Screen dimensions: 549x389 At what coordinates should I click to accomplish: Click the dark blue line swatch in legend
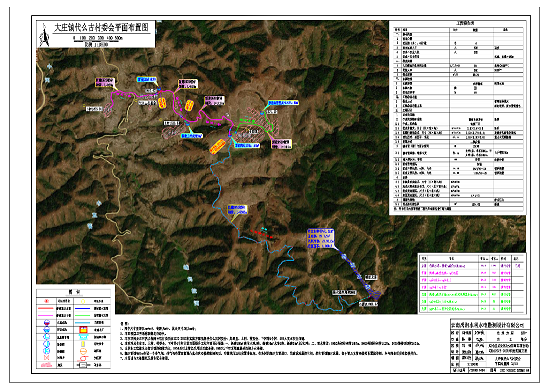click(83, 308)
